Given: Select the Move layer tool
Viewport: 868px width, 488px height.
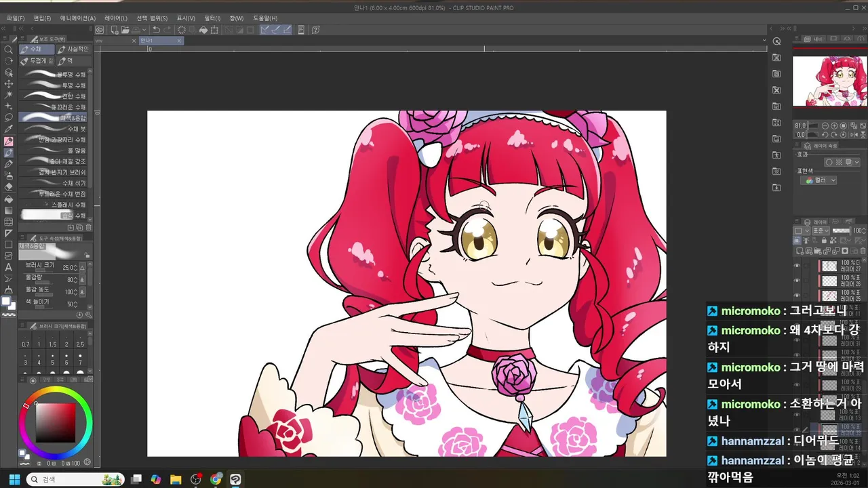Looking at the screenshot, I should click(9, 84).
